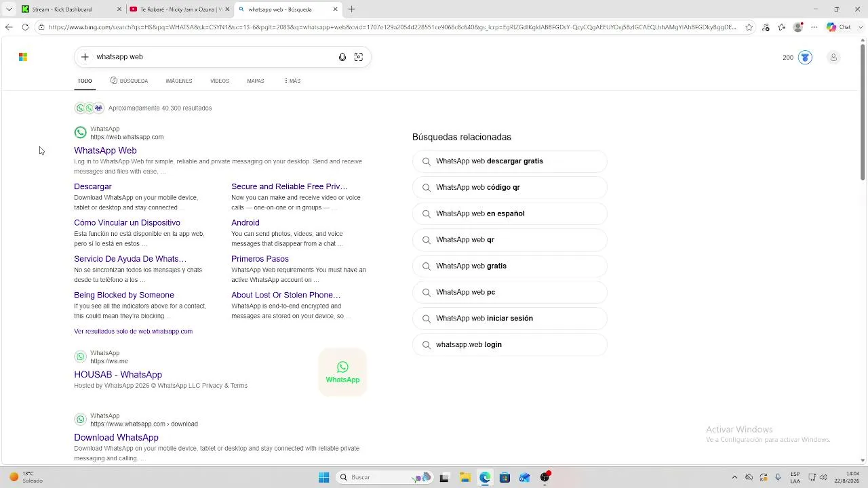Click the WhatsApp logo thumbnail card
Screen dimensions: 868x488
(x=342, y=372)
